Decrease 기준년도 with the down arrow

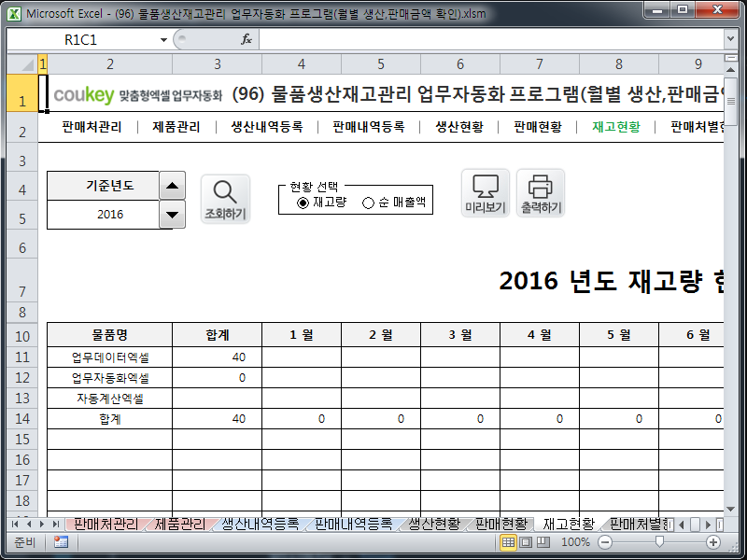(172, 215)
